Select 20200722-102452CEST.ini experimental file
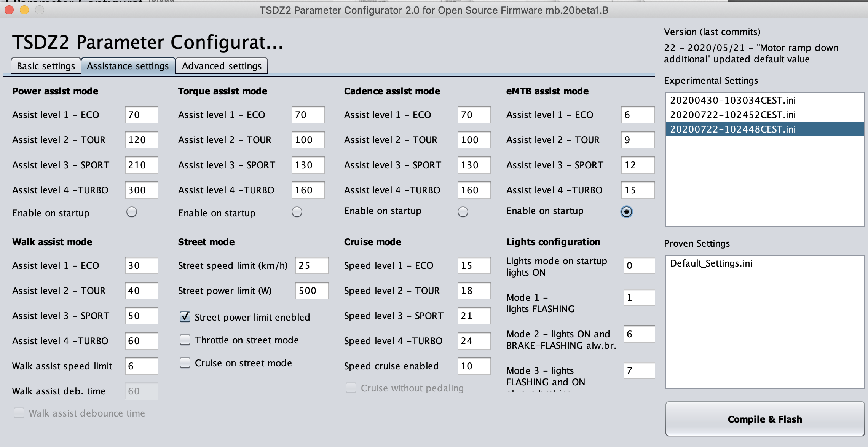 (765, 115)
